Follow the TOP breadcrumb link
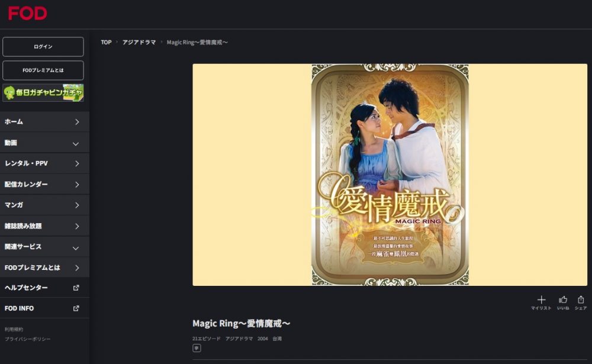 (x=106, y=42)
